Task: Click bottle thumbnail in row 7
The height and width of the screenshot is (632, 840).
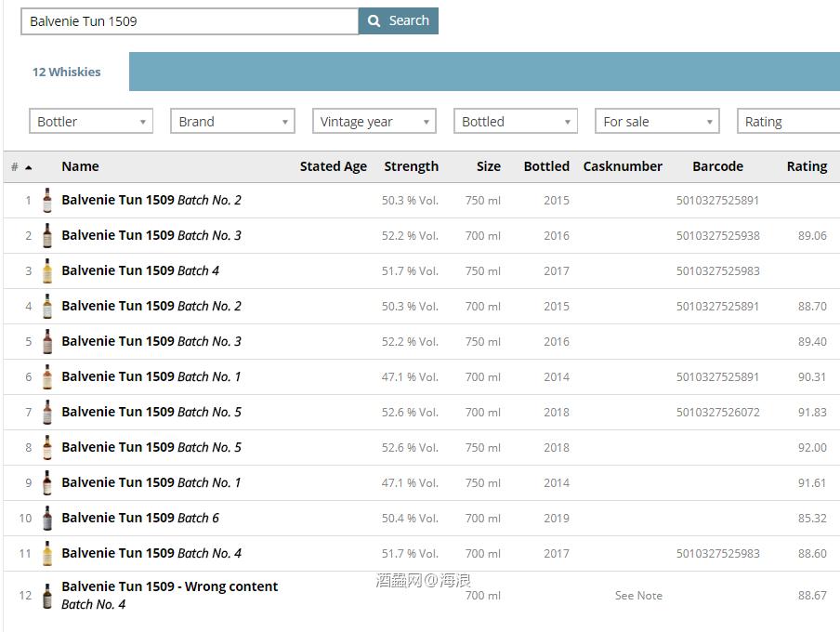Action: click(x=47, y=413)
